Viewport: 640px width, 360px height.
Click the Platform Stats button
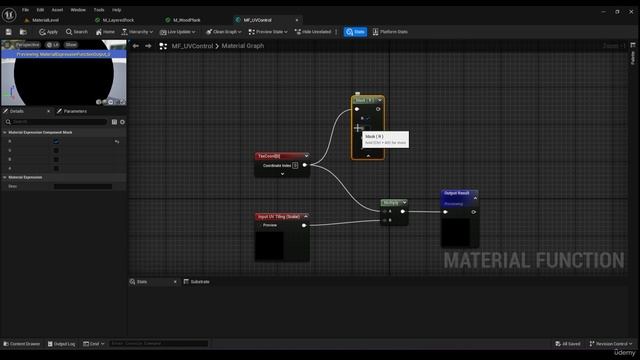click(x=390, y=32)
